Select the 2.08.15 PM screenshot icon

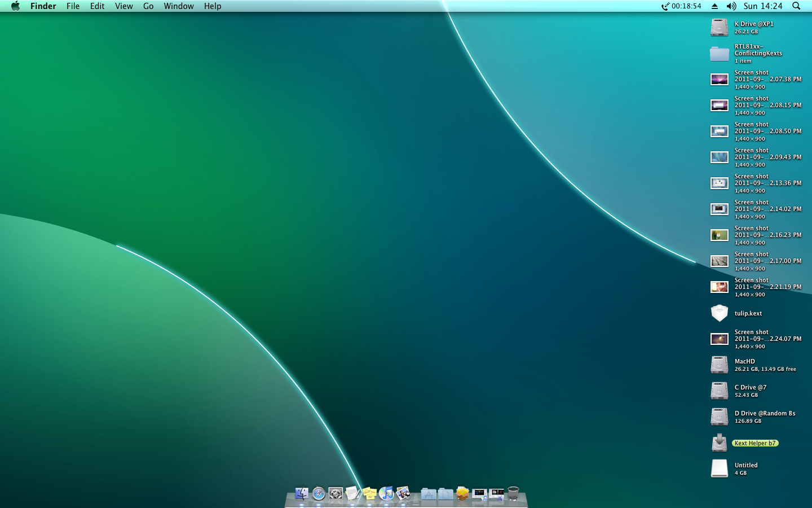point(719,105)
